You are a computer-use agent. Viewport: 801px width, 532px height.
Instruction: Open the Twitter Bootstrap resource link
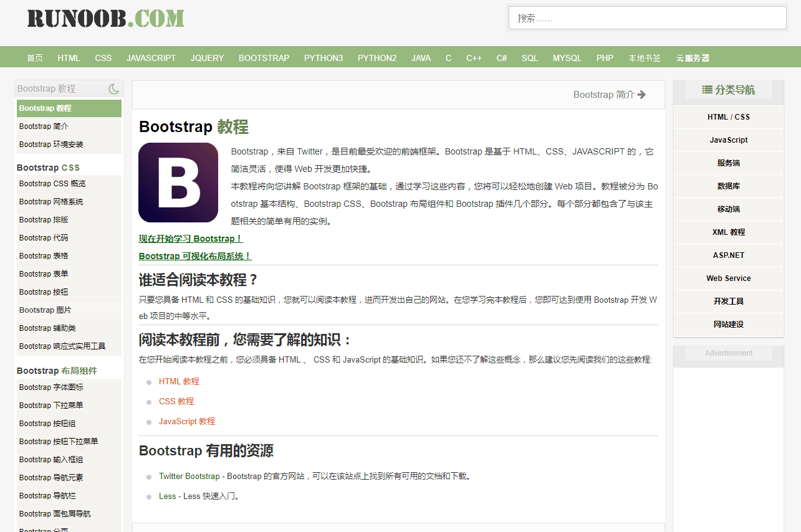[x=189, y=476]
